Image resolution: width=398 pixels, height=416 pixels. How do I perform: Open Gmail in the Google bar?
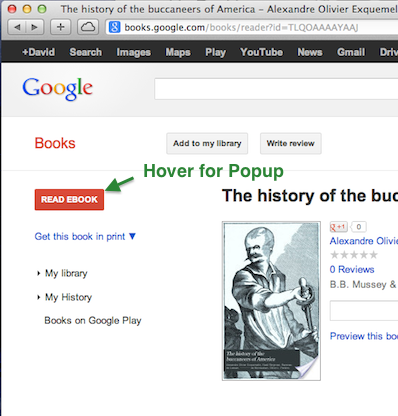(x=351, y=52)
